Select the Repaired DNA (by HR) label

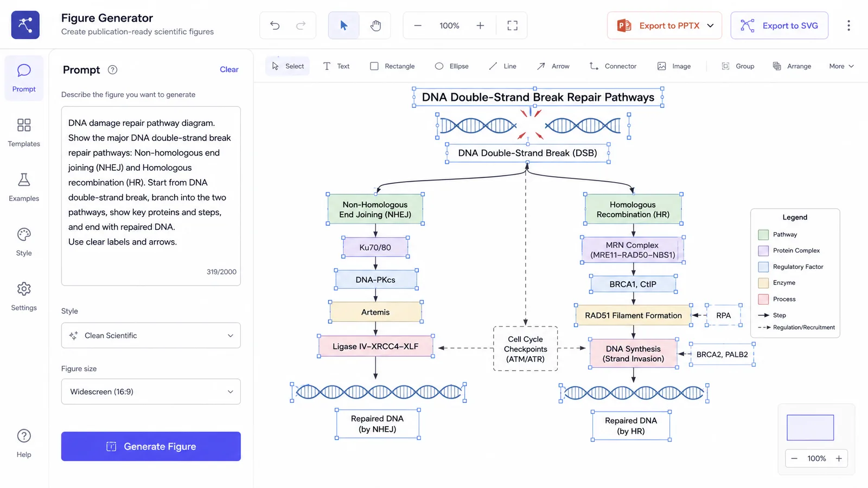coord(631,426)
